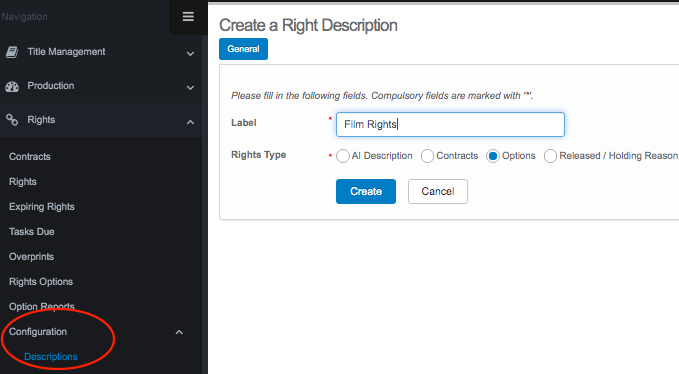Click the Rights Type field label
The image size is (679, 374).
pos(259,155)
